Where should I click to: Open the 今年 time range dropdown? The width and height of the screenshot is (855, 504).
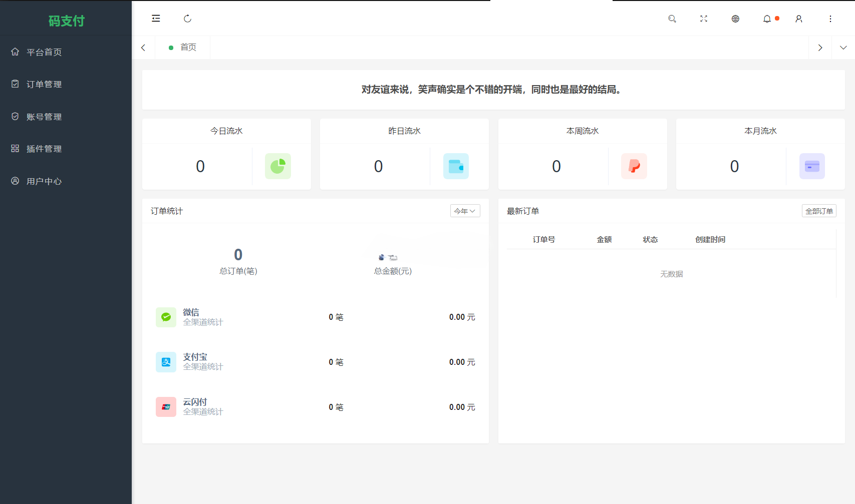[x=465, y=211]
